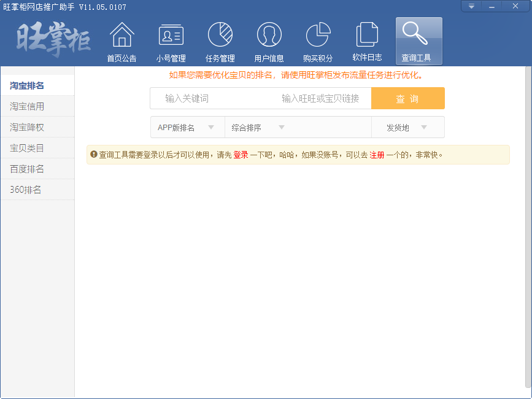Click the title text 旺掌柜网店推广助手
This screenshot has height=399, width=532.
39,7
